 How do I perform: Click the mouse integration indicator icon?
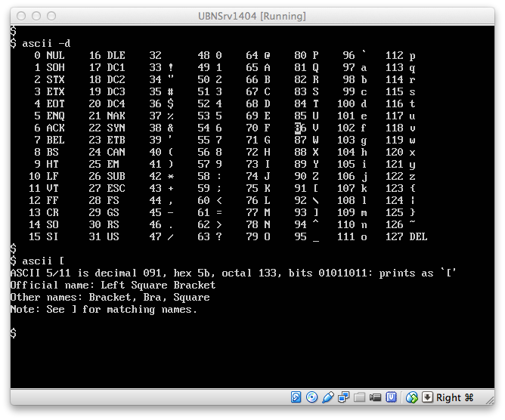(x=411, y=397)
